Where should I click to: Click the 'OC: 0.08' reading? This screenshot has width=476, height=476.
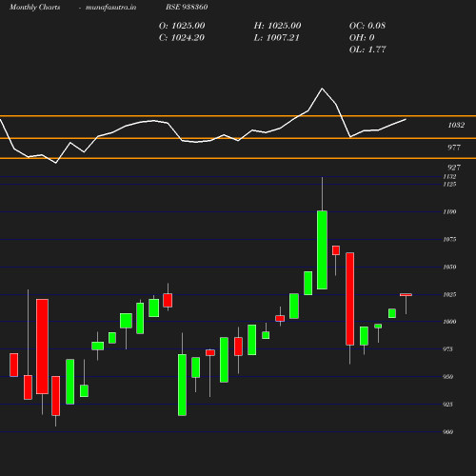367,26
